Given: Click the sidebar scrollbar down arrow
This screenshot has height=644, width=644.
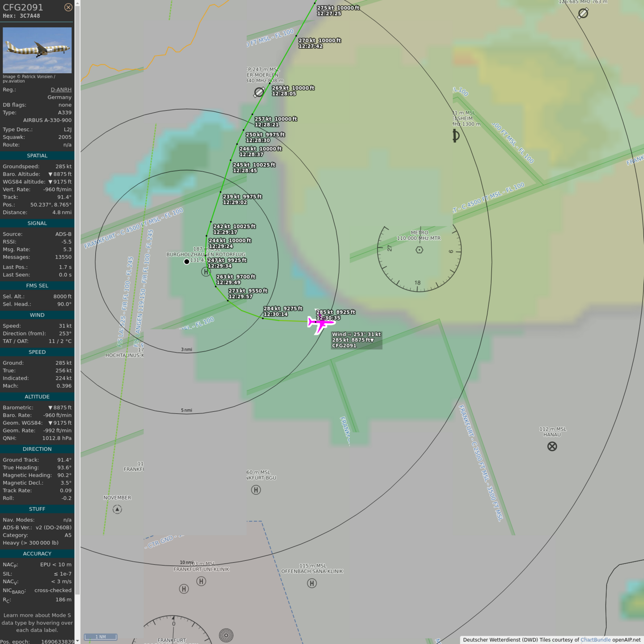Looking at the screenshot, I should point(77,640).
